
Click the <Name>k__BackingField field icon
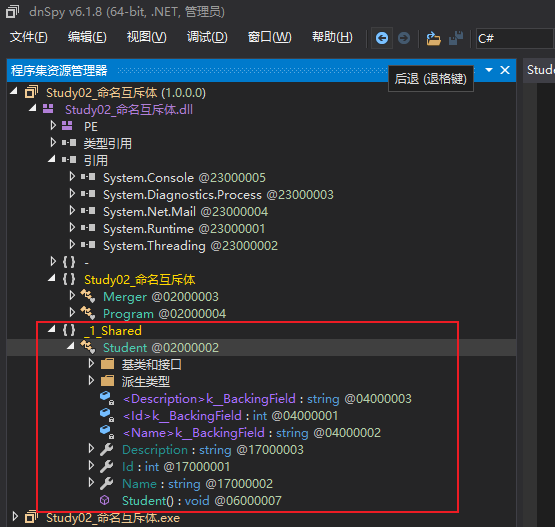(107, 432)
